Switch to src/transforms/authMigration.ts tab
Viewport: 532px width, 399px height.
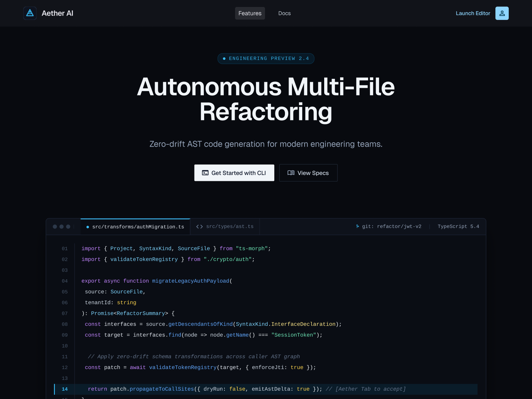[x=135, y=227]
